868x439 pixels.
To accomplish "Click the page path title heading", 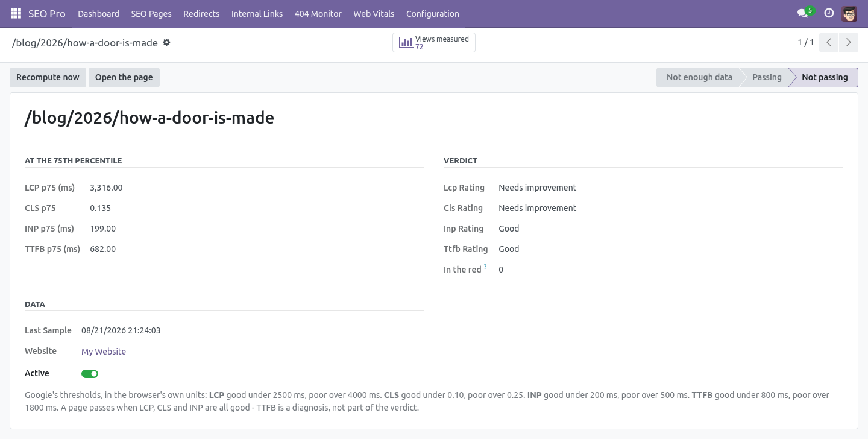I will click(149, 118).
